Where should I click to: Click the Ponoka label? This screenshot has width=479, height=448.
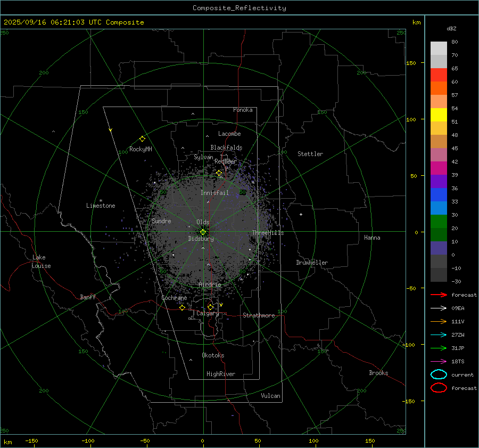click(x=243, y=110)
